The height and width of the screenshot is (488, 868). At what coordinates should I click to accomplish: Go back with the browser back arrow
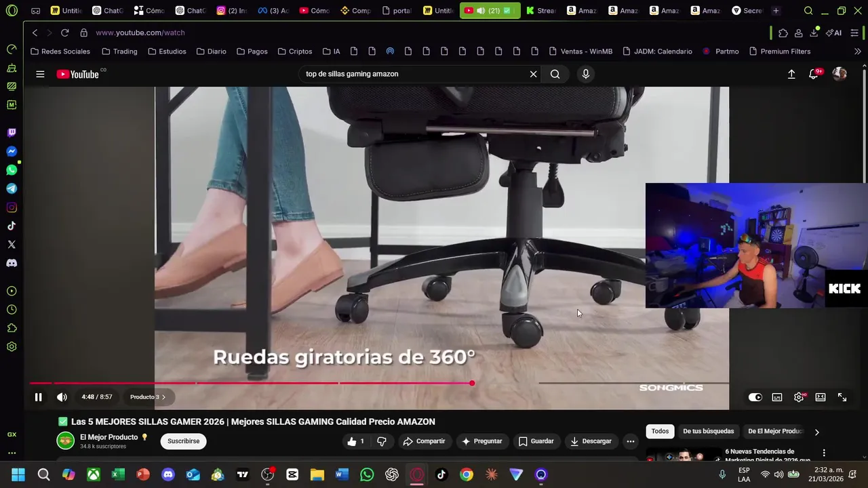[35, 33]
